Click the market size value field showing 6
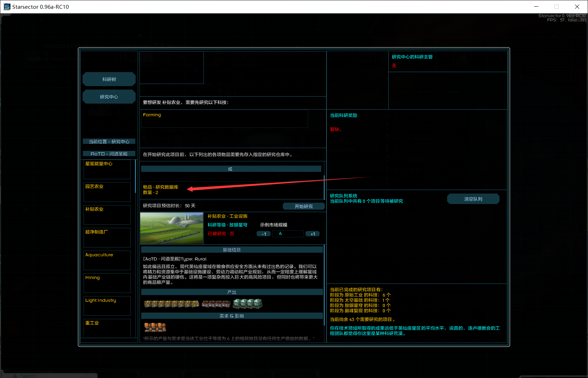 (288, 234)
